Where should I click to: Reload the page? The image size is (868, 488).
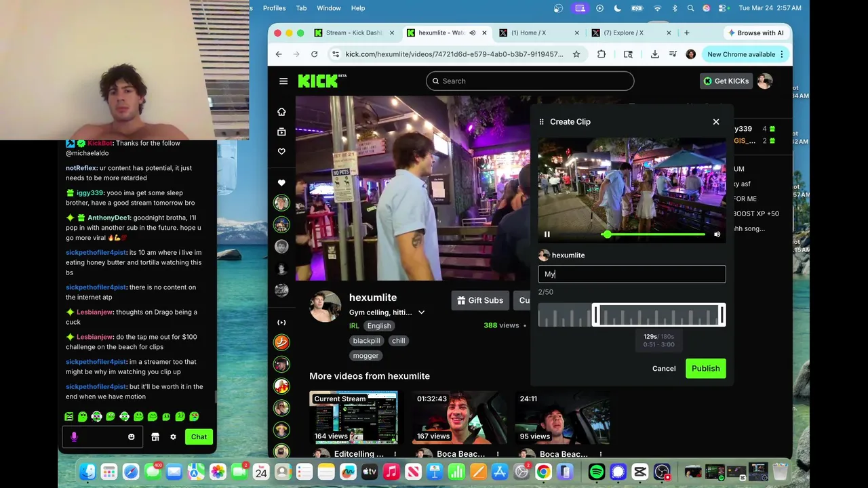(x=314, y=54)
